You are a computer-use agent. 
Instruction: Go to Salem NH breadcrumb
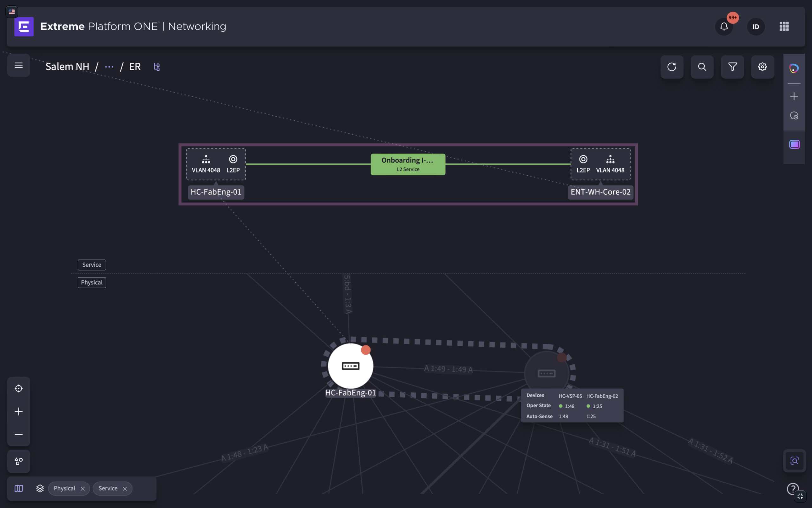[x=67, y=67]
